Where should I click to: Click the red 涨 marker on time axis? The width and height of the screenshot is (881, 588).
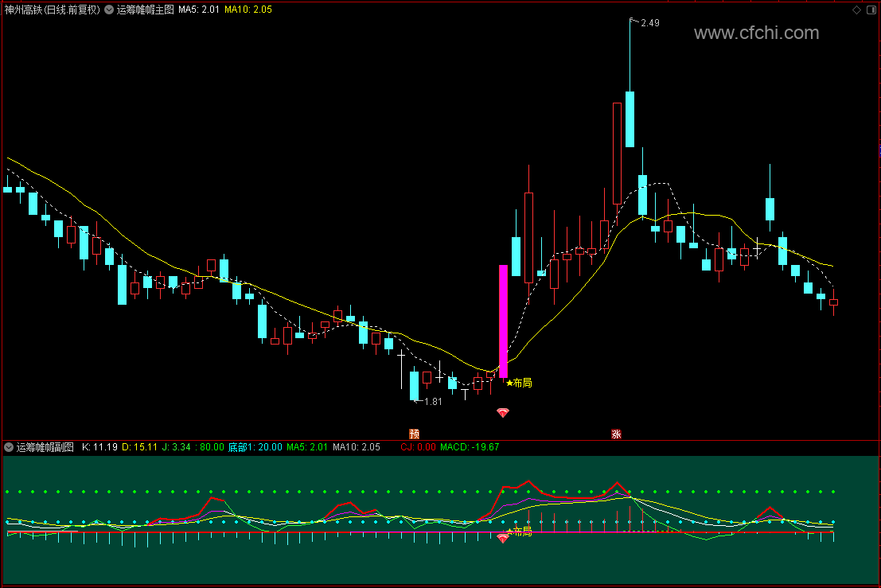(616, 434)
